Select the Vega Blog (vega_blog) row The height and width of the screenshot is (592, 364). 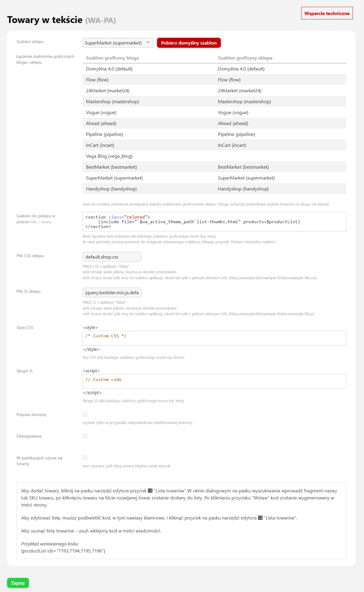pyautogui.click(x=109, y=156)
